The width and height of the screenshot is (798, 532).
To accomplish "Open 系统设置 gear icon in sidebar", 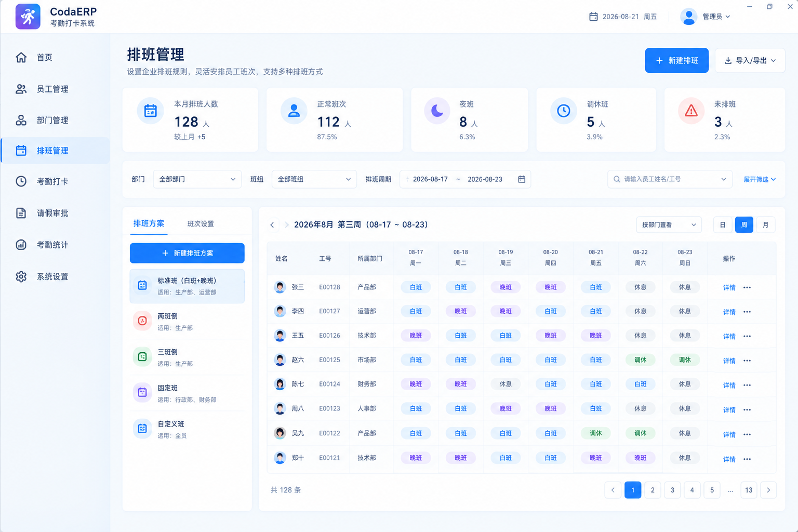I will click(21, 276).
